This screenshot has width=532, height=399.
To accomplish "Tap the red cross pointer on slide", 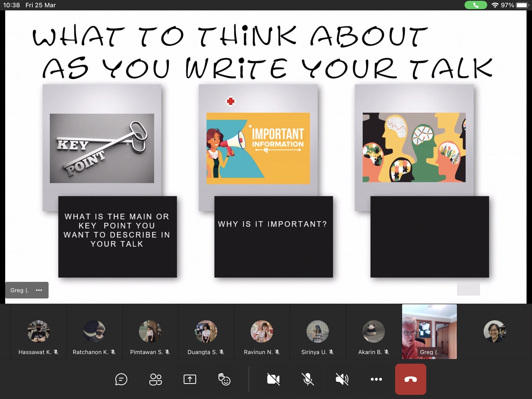I will pos(231,101).
